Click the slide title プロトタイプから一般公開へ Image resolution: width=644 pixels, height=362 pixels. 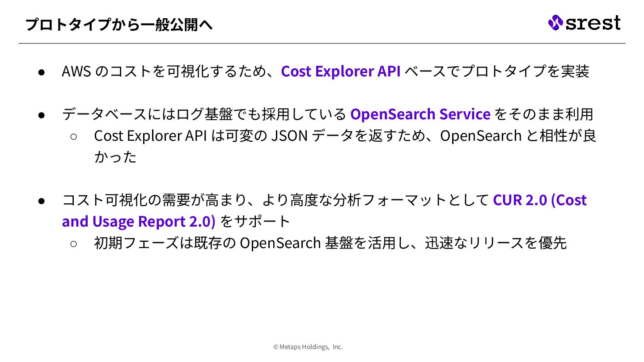tap(119, 25)
